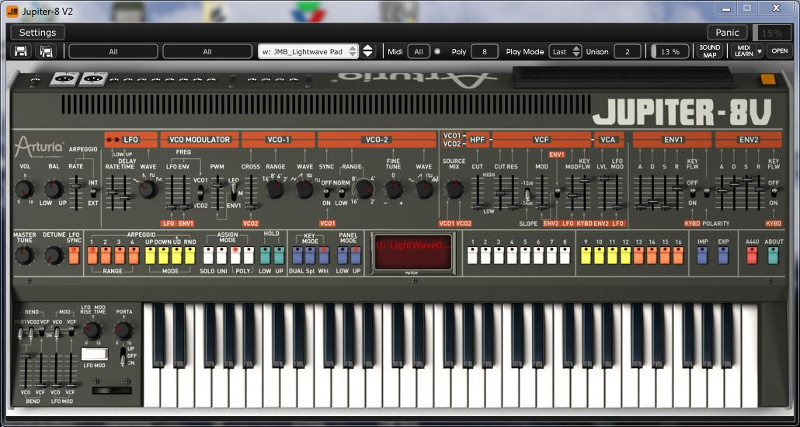This screenshot has height=427, width=800.
Task: Toggle PANEL MODE UP blue button
Action: coord(356,256)
